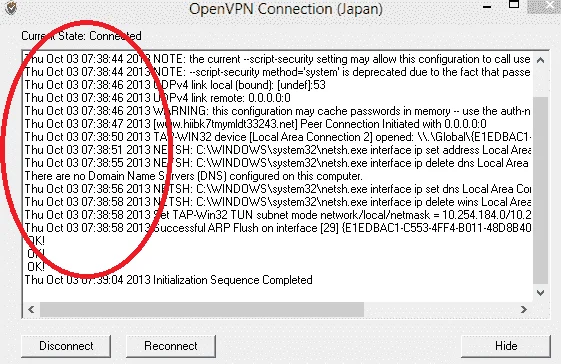
Task: Maximize the OpenVPN Connection window
Action: pos(514,5)
